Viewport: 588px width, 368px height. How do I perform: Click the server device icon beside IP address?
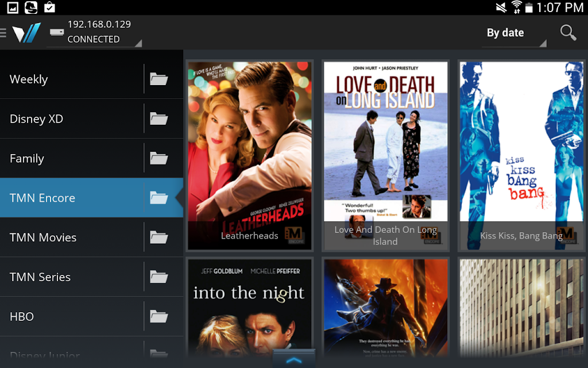[57, 32]
